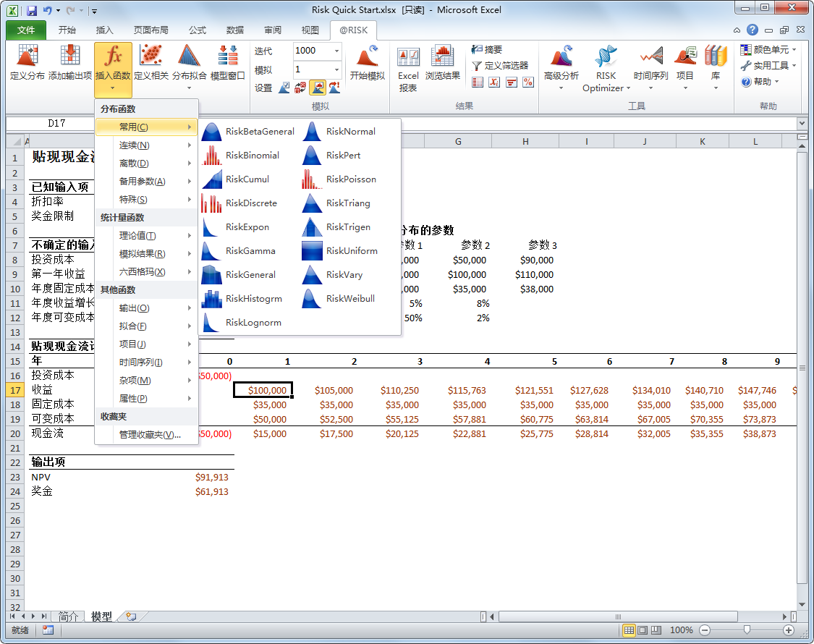Open 迭代 iterations dropdown showing 1000
This screenshot has width=814, height=644.
click(336, 51)
